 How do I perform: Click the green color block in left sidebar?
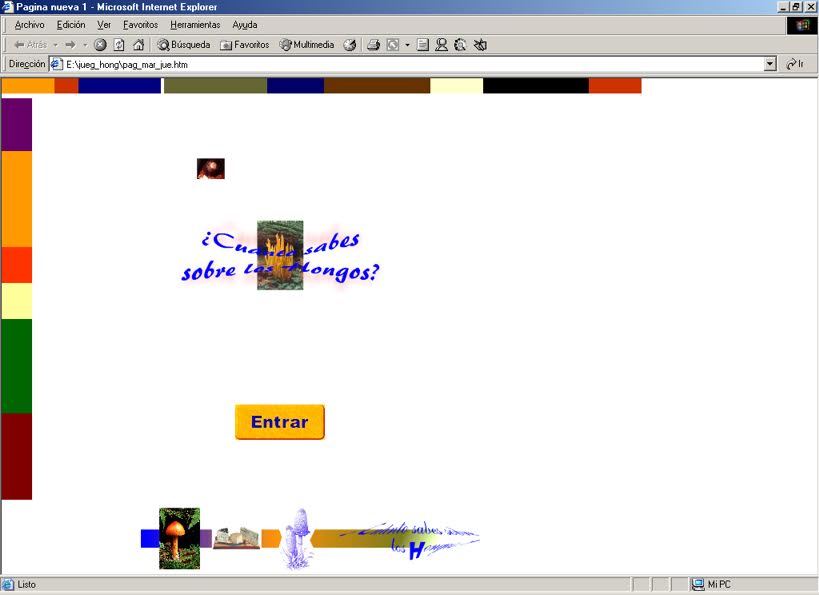(17, 366)
